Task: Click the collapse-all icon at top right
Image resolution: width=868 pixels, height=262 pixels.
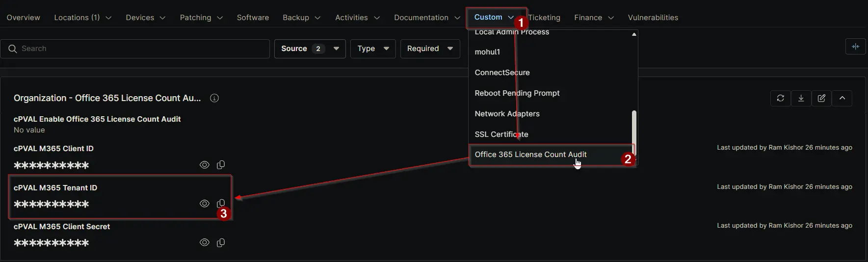Action: (855, 47)
